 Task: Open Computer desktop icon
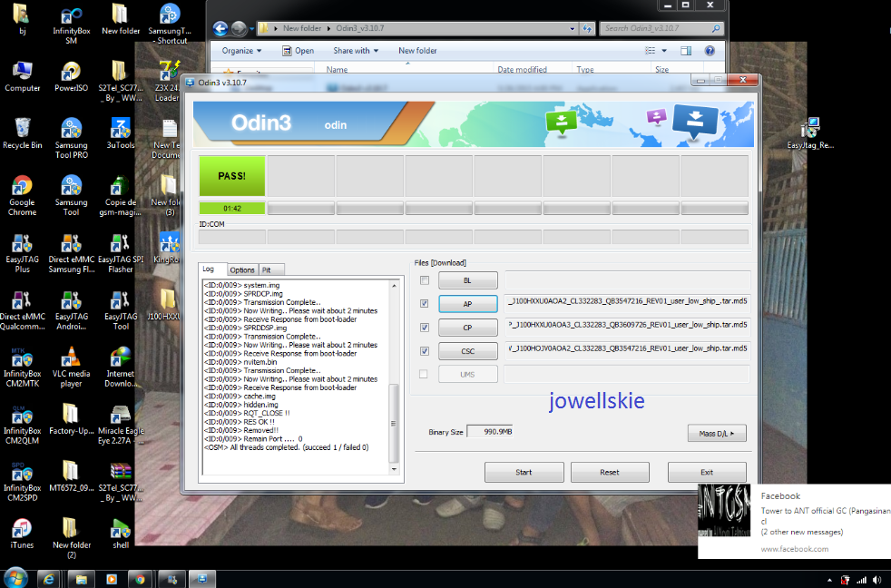[22, 76]
